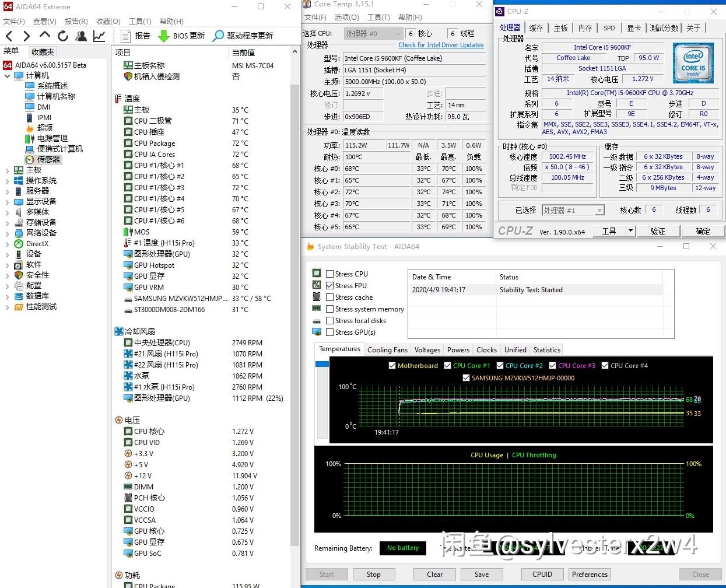Click blue graph selector bar beside temperatures

pyautogui.click(x=322, y=365)
